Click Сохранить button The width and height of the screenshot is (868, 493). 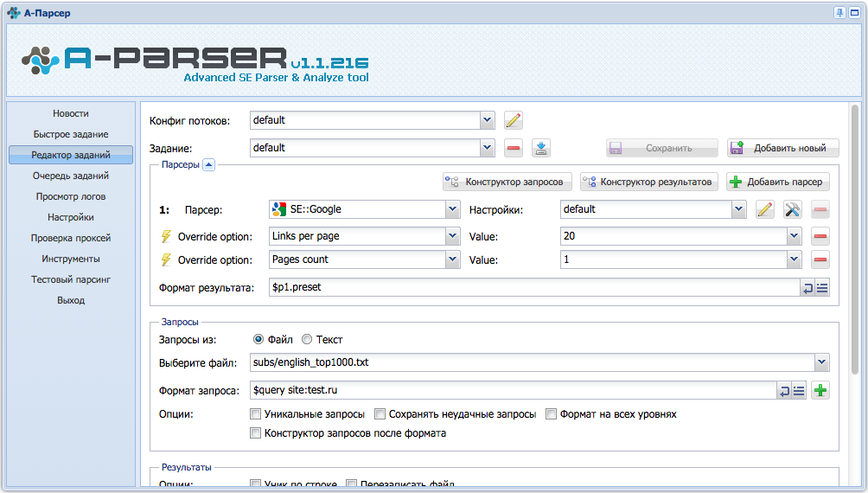662,148
